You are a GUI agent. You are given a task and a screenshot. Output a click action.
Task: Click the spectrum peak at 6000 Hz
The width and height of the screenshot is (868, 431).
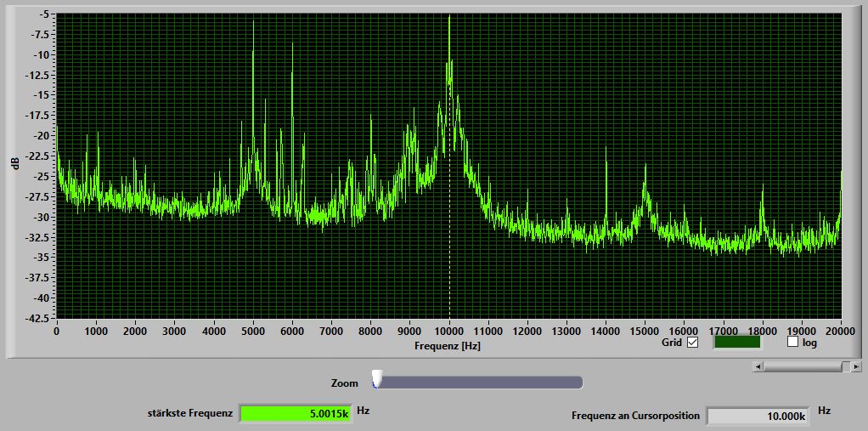pyautogui.click(x=292, y=44)
